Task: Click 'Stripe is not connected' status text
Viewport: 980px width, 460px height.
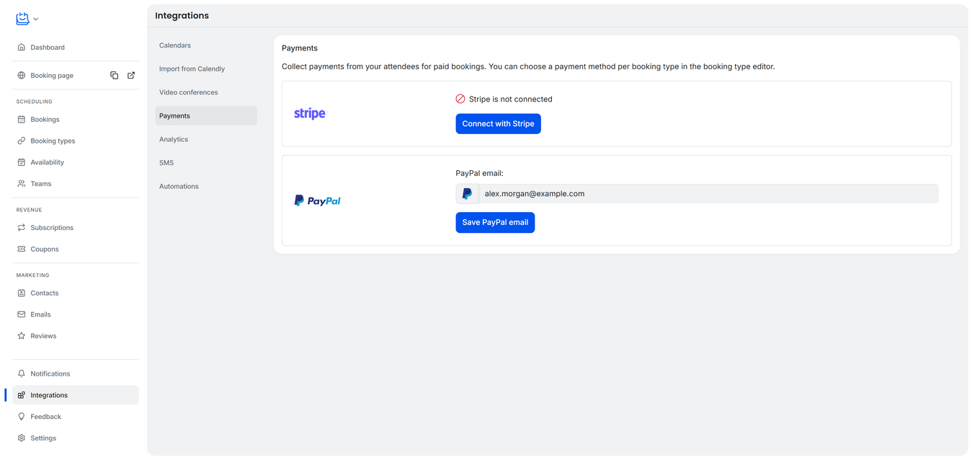Action: (511, 99)
